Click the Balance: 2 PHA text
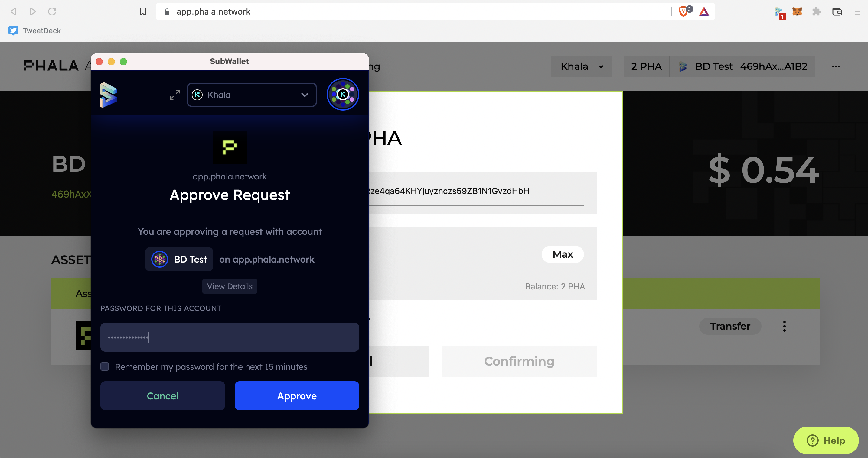 555,286
